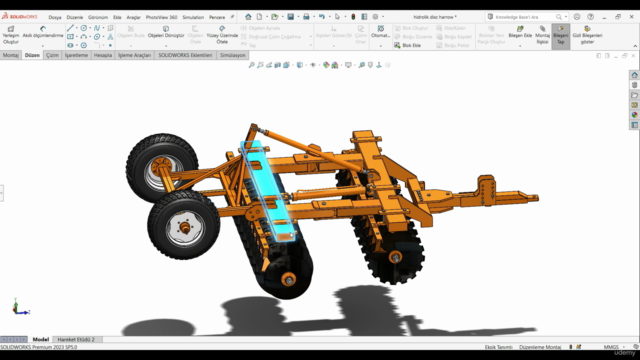
Task: Expand Line tool dropdown arrow
Action: pyautogui.click(x=77, y=28)
